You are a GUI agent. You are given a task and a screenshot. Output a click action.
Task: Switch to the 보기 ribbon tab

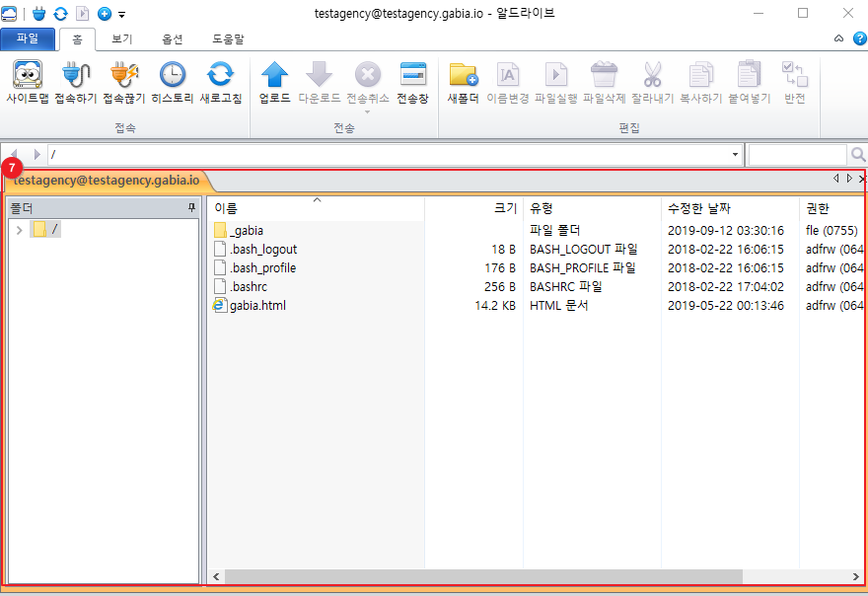click(121, 38)
